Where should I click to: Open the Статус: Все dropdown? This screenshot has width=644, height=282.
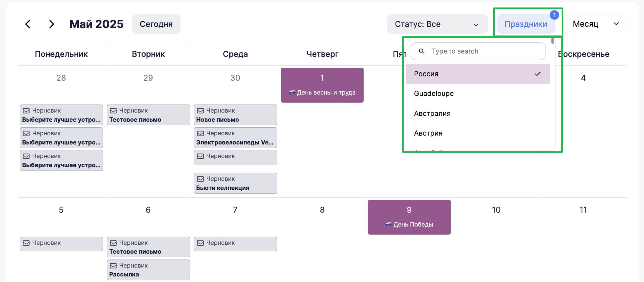coord(437,24)
